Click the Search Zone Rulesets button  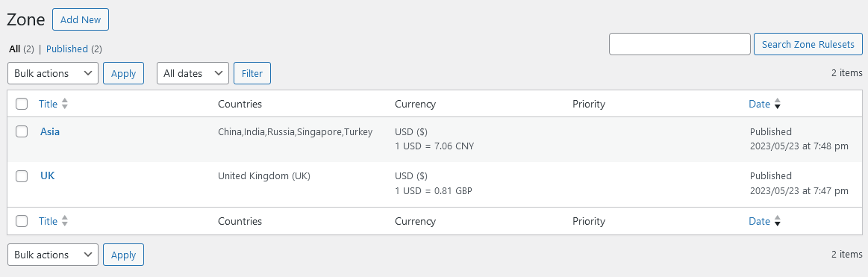pyautogui.click(x=808, y=44)
